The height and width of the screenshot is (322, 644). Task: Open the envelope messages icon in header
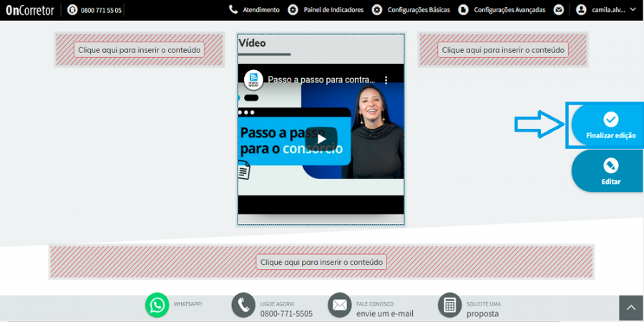point(558,10)
